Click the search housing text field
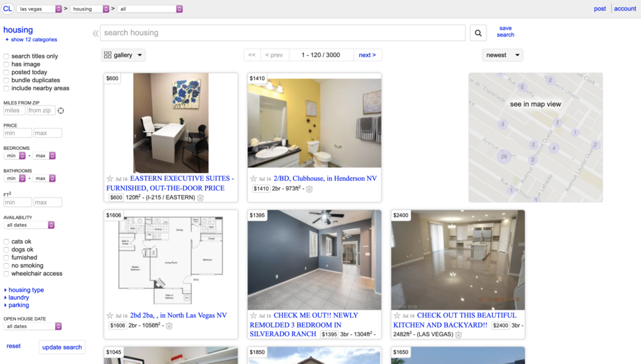This screenshot has height=364, width=641. pos(283,32)
